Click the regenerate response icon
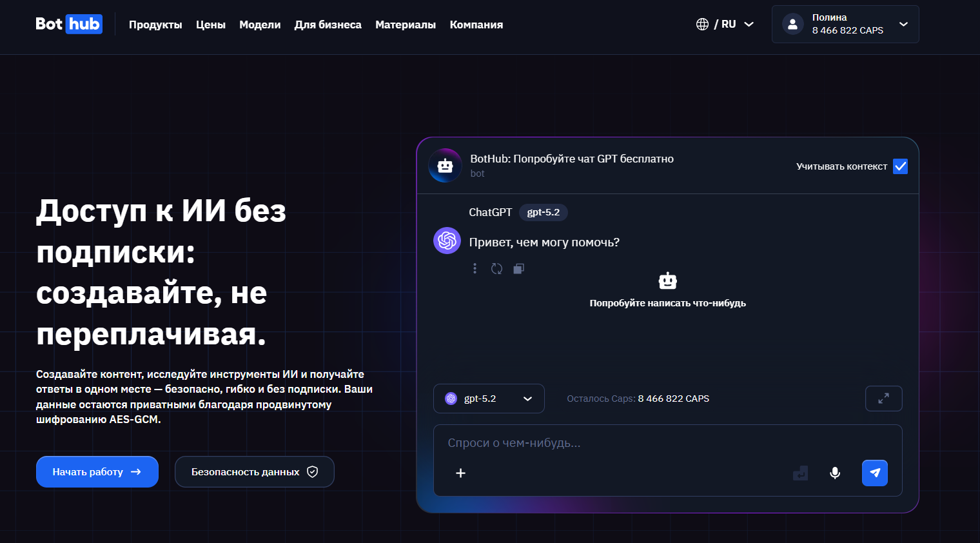This screenshot has height=543, width=980. [x=496, y=268]
